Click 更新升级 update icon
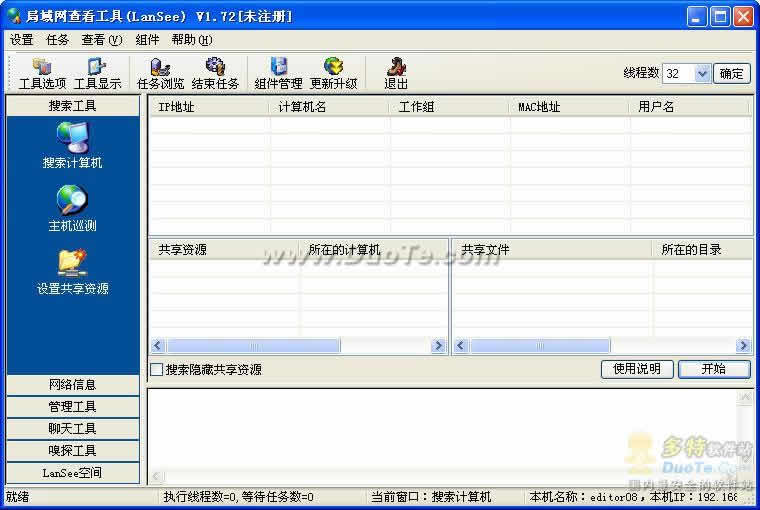The image size is (760, 510). 333,74
